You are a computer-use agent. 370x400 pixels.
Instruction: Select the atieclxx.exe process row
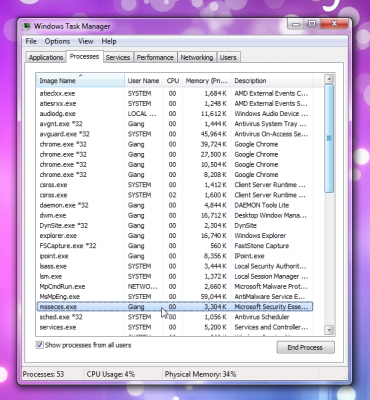pyautogui.click(x=174, y=93)
